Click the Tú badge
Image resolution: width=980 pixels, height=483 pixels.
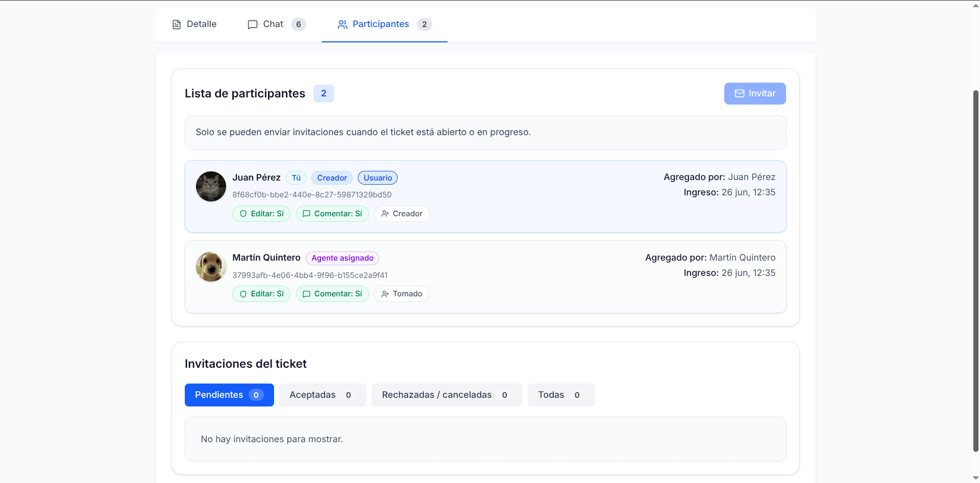(296, 177)
